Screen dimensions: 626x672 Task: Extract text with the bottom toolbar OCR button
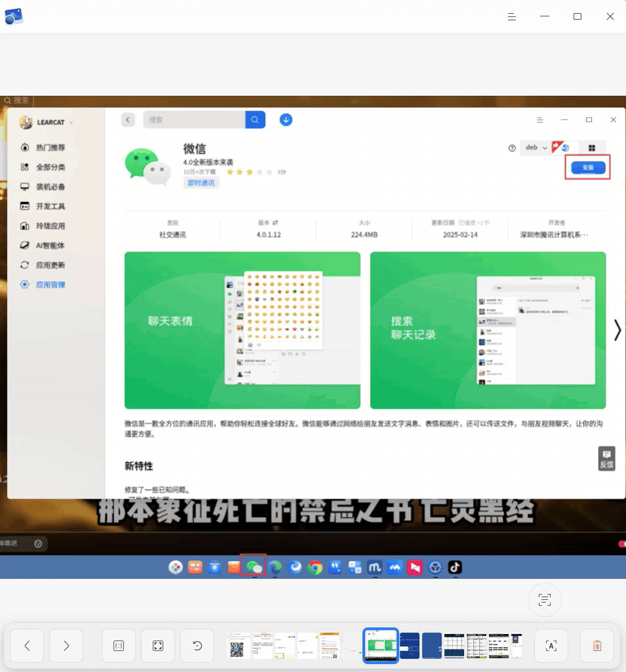(x=551, y=646)
